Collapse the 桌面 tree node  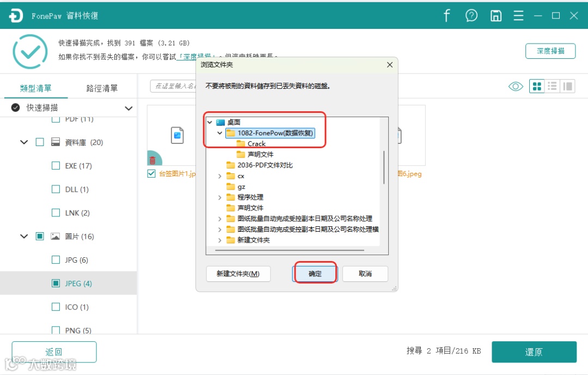[210, 122]
